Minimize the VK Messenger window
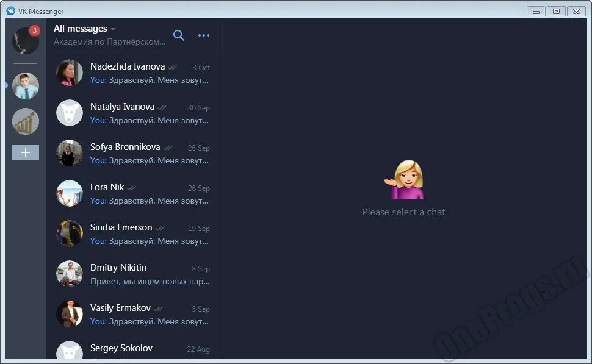The width and height of the screenshot is (592, 364). (536, 12)
